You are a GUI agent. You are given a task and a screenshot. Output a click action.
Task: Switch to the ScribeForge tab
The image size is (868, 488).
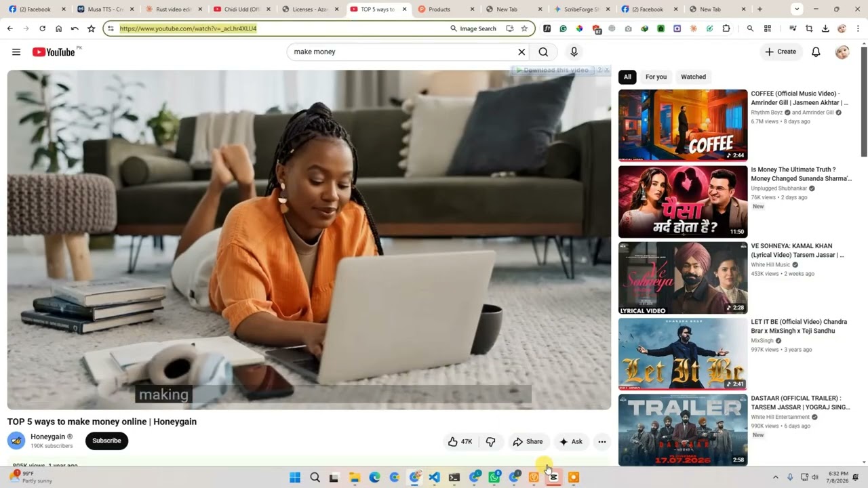tap(582, 9)
